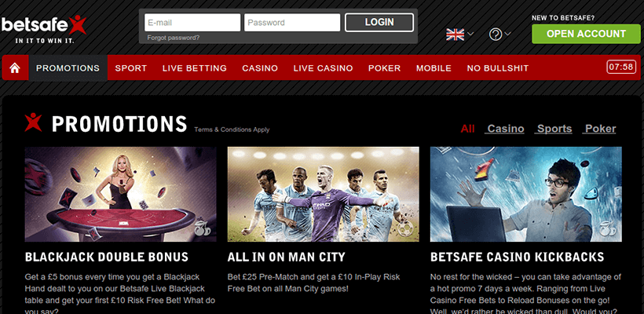
Task: Expand the language dropdown arrow
Action: (x=470, y=34)
